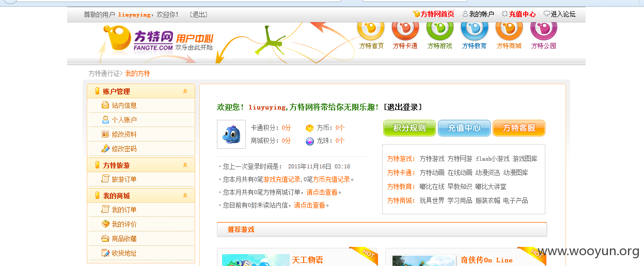Viewport: 644px width, 266px height.
Task: Open the 方特商城 round orange icon
Action: (x=509, y=28)
